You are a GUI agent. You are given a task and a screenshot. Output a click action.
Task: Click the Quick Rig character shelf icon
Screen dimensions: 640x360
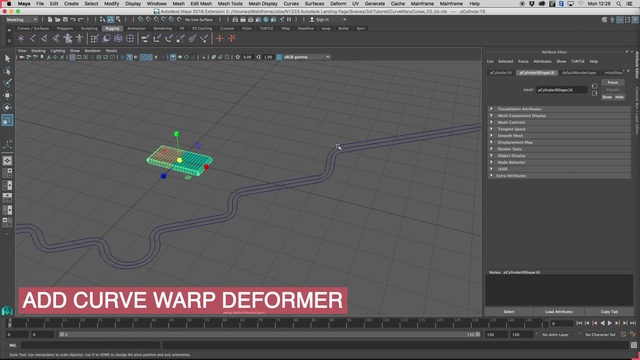pos(68,39)
